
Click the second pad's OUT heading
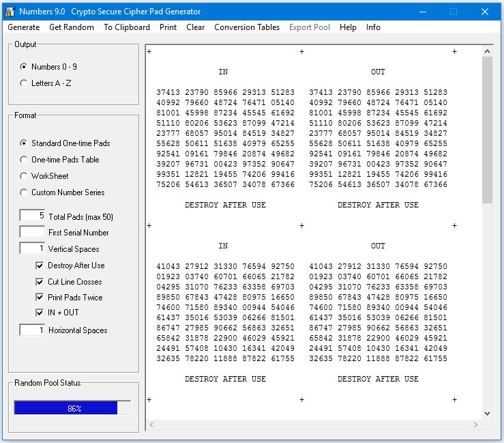coord(378,246)
